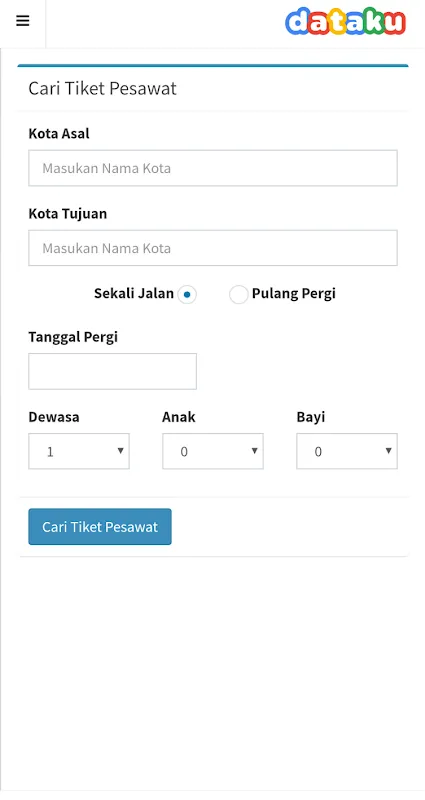Focus the Kota Tujuan city input

(x=213, y=248)
